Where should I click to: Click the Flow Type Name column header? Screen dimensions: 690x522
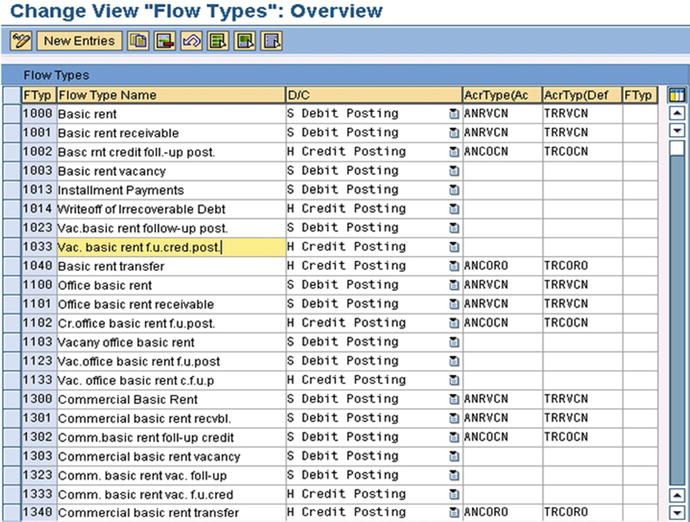pyautogui.click(x=170, y=95)
